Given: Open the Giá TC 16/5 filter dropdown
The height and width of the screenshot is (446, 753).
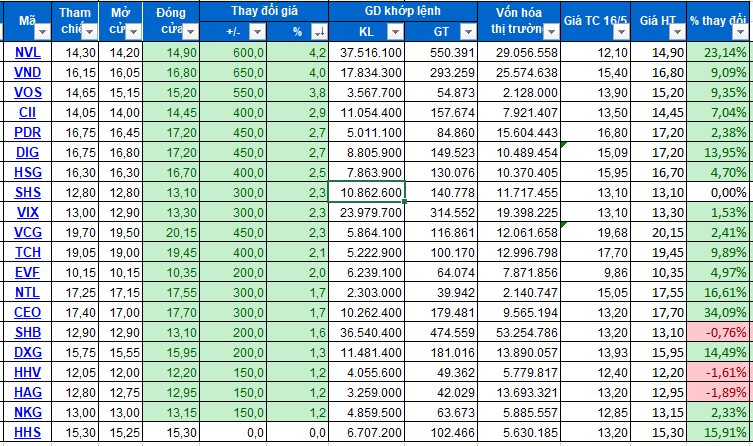Looking at the screenshot, I should pos(621,32).
